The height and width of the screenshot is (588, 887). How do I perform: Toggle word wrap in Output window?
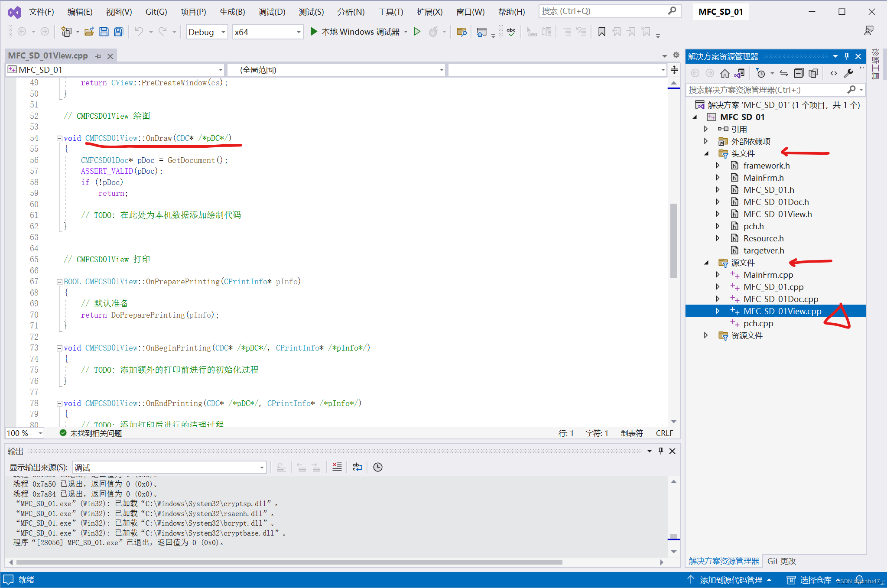click(x=357, y=467)
